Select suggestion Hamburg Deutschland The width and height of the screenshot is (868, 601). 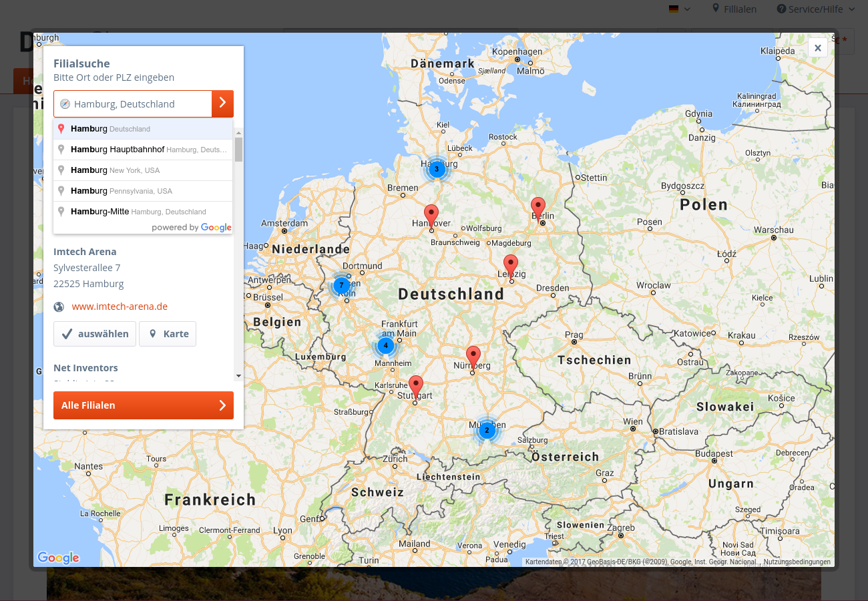pos(143,129)
